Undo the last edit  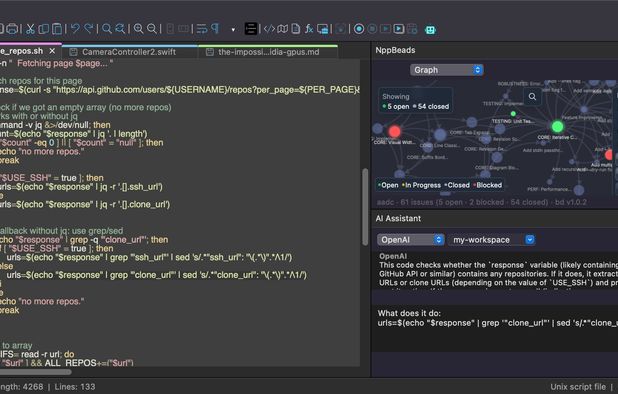tap(75, 29)
